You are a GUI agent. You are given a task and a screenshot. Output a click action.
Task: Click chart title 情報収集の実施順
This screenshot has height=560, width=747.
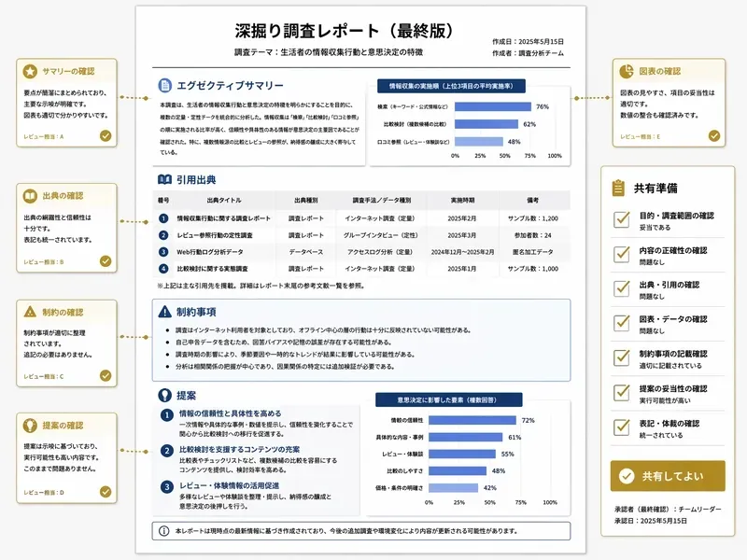click(451, 86)
